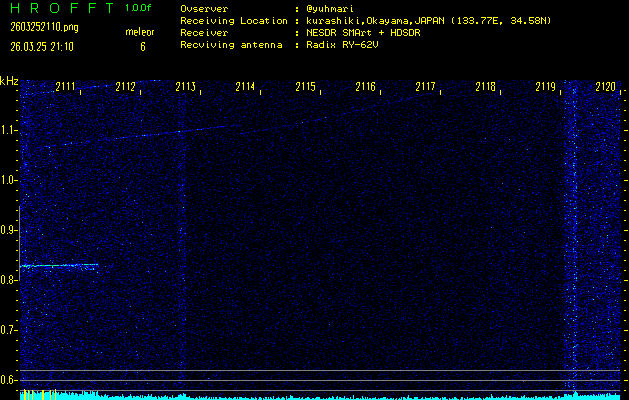Select the observer name @yuhmari

coord(330,8)
